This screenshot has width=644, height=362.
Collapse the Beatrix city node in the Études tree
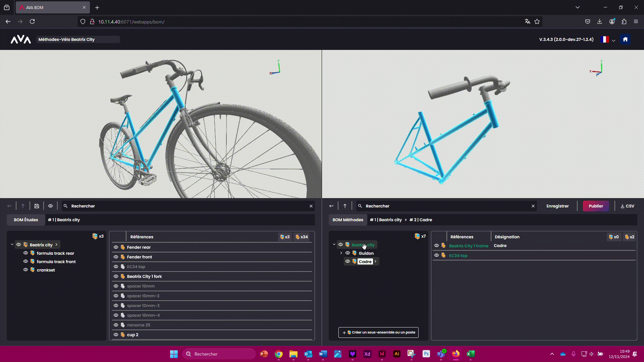[12, 245]
